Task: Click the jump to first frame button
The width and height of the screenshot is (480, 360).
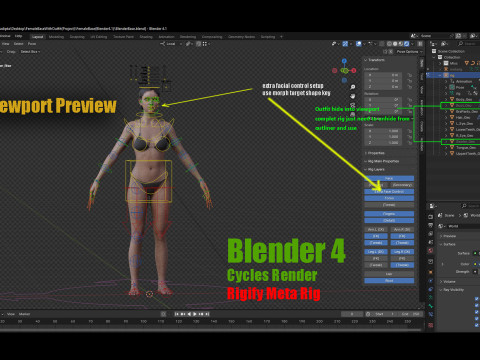Action: coord(177,314)
